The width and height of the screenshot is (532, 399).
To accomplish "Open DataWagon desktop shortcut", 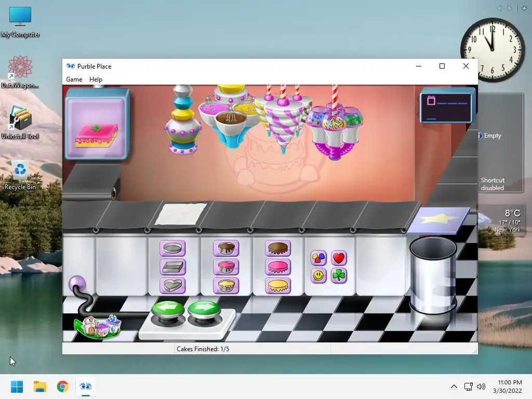I will [20, 72].
